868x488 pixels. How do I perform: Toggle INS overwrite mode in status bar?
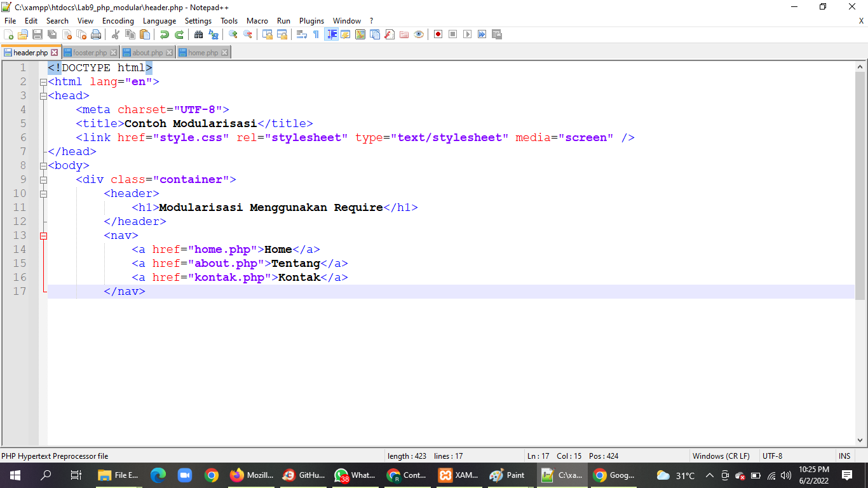844,456
